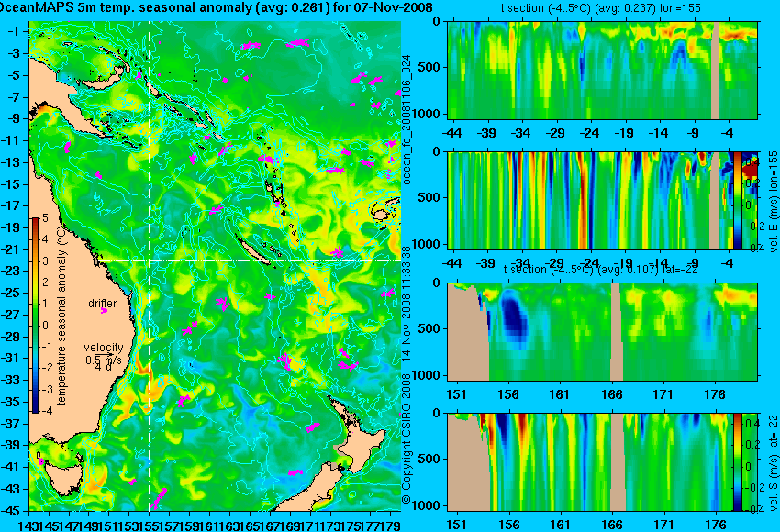Click the '-44' tick under the top temperature section

(x=451, y=133)
